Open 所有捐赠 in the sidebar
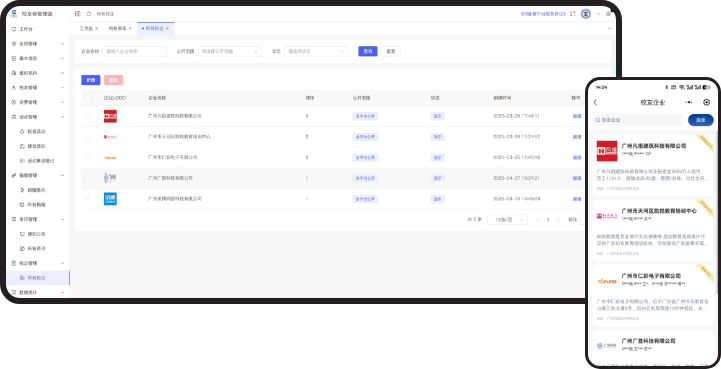The image size is (721, 369). tap(35, 204)
